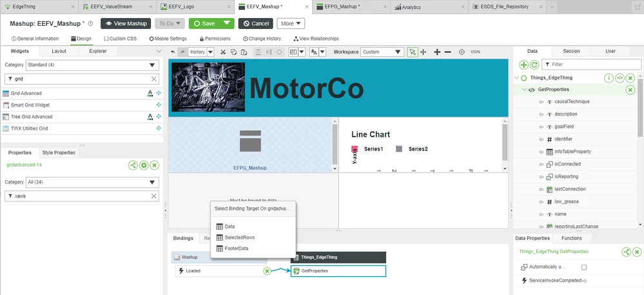
Task: Open the widget Category Standard dropdown
Action: coord(92,65)
